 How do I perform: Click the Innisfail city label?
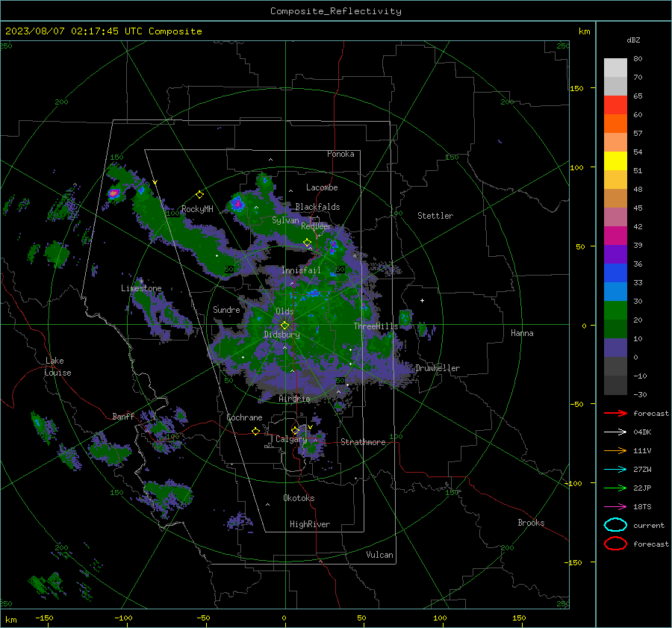click(301, 270)
